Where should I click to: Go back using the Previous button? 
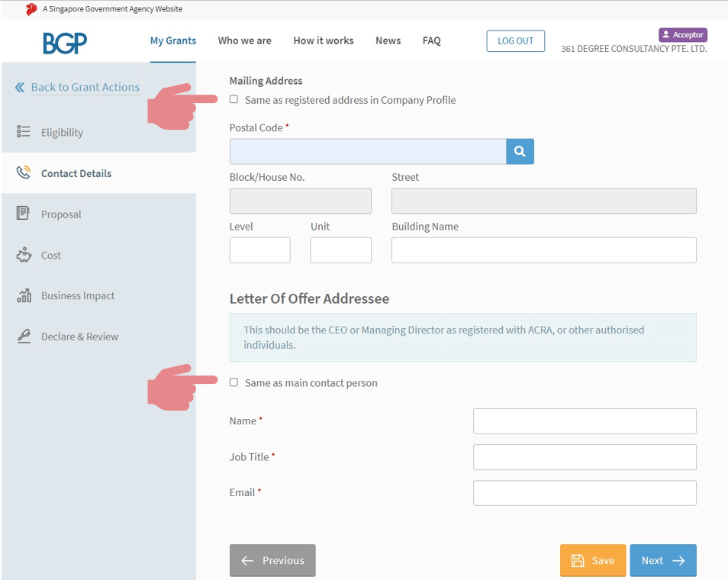coord(272,560)
